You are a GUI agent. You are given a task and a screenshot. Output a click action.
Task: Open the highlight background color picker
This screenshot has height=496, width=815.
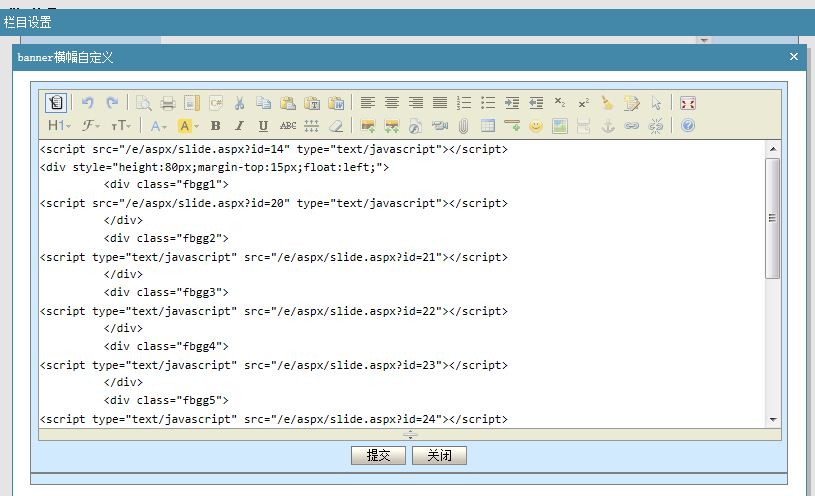click(x=188, y=126)
